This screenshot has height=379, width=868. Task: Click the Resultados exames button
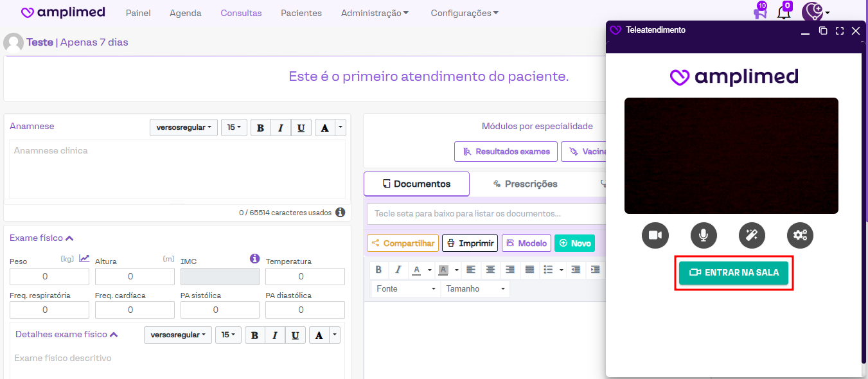click(x=506, y=152)
